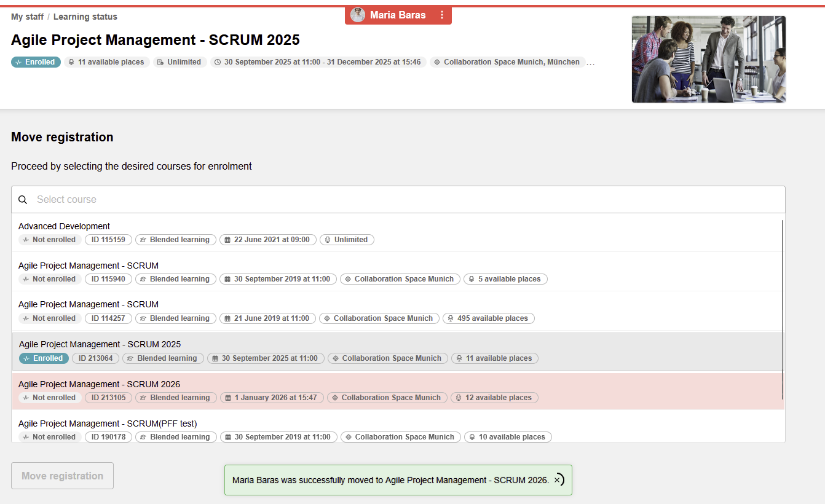Choose Agile Project Management - SCRUM ID 114257
The image size is (825, 504).
[x=89, y=304]
